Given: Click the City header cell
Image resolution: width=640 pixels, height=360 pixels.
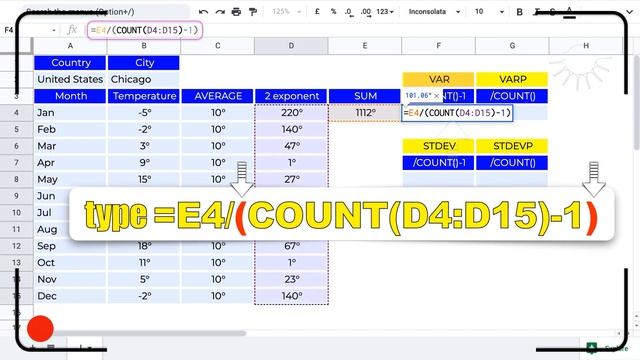Looking at the screenshot, I should [x=144, y=63].
